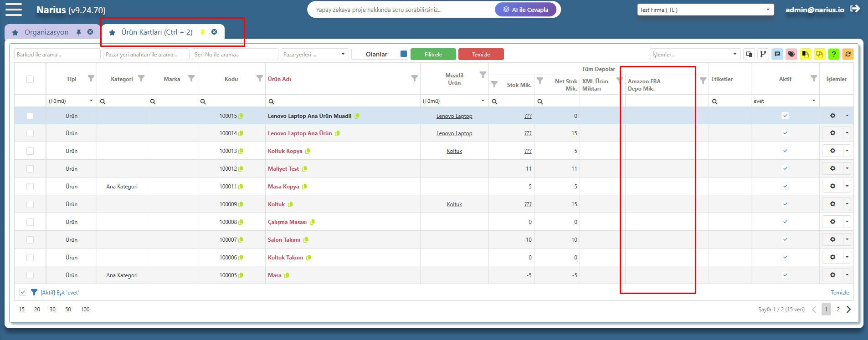The height and width of the screenshot is (340, 868).
Task: Close the Ürün Kartları tab
Action: pos(214,32)
